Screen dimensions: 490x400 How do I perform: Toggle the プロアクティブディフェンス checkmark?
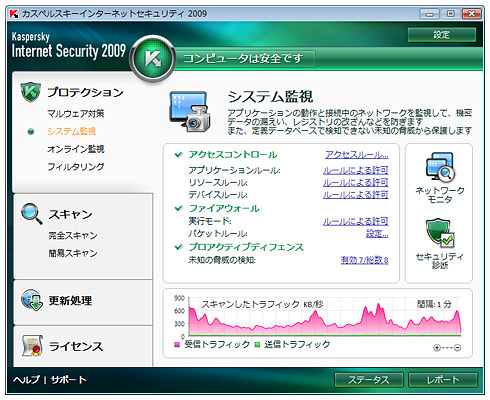179,247
